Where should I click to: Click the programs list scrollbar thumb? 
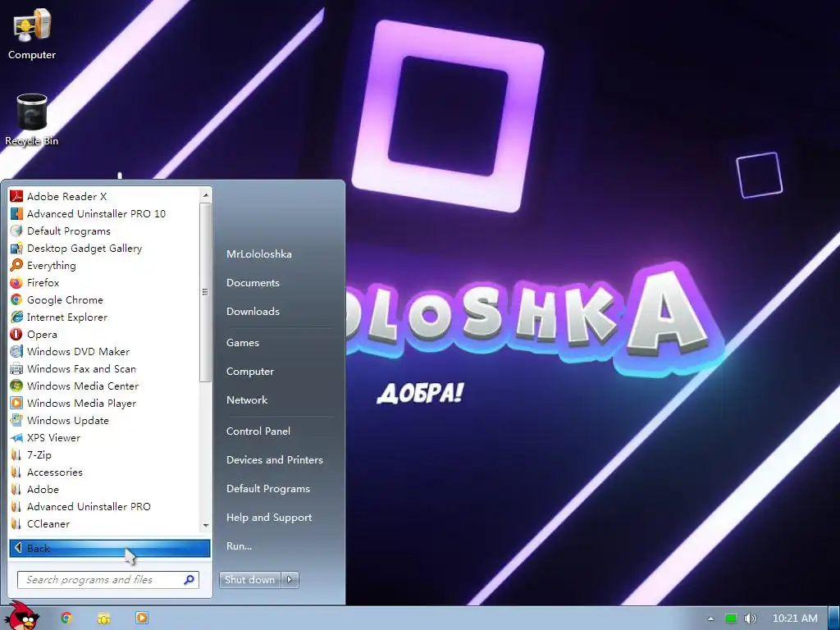[205, 293]
